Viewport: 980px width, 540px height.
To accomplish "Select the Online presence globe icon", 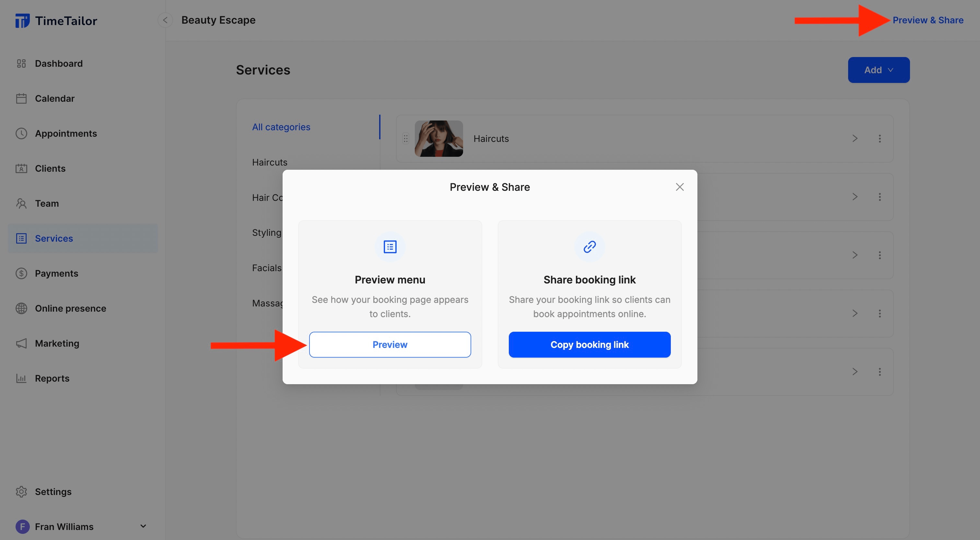I will point(21,308).
